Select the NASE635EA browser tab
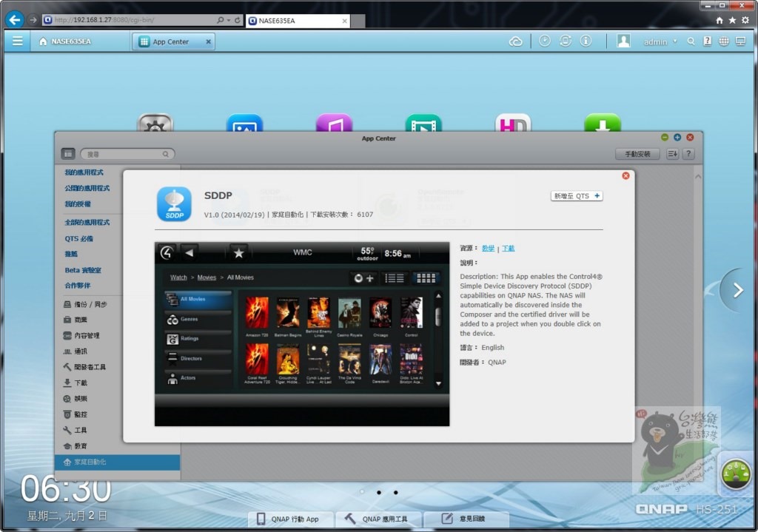 pyautogui.click(x=298, y=21)
